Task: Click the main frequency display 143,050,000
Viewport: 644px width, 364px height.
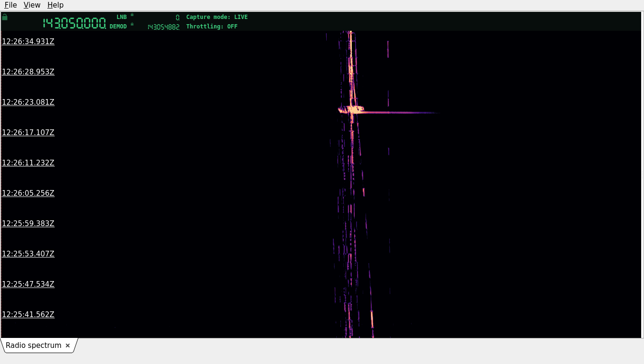Action: pyautogui.click(x=74, y=23)
